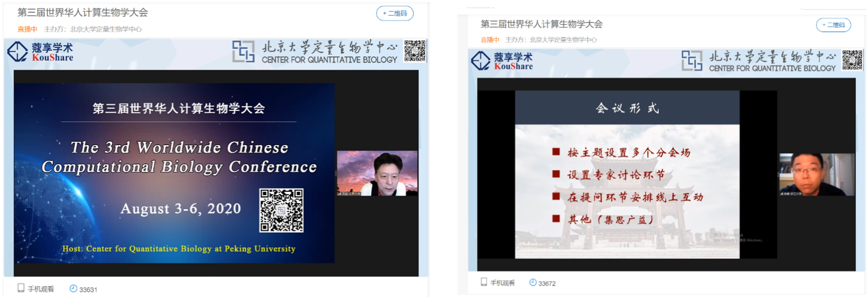Screen dimensions: 868x297
Task: Click the phone icon beside view count 33631
Action: point(21,288)
